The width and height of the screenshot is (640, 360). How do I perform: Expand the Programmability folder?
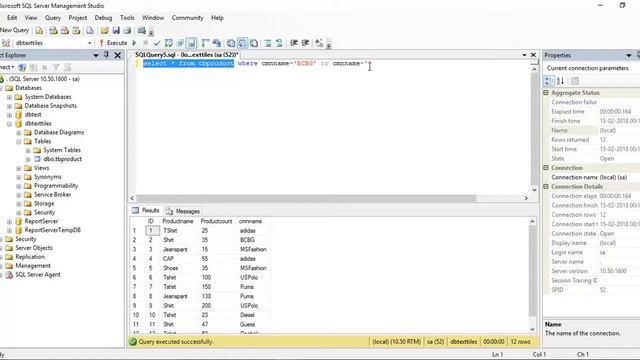(x=18, y=186)
